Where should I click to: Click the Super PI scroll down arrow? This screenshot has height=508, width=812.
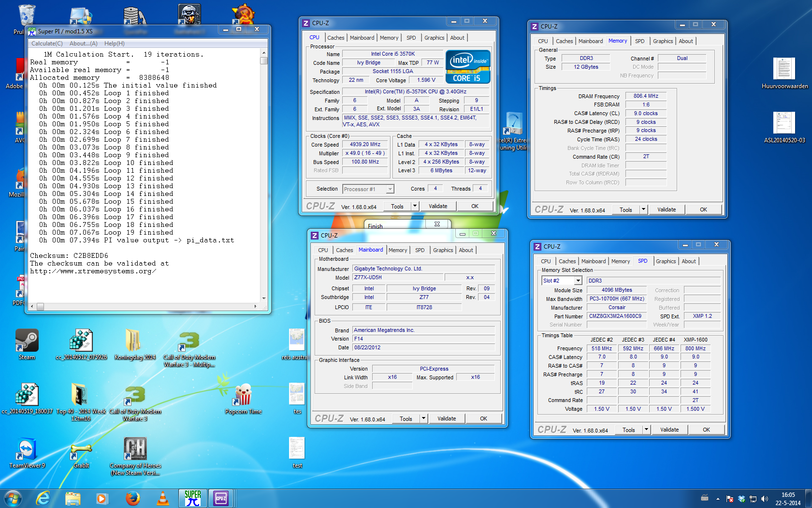(263, 299)
